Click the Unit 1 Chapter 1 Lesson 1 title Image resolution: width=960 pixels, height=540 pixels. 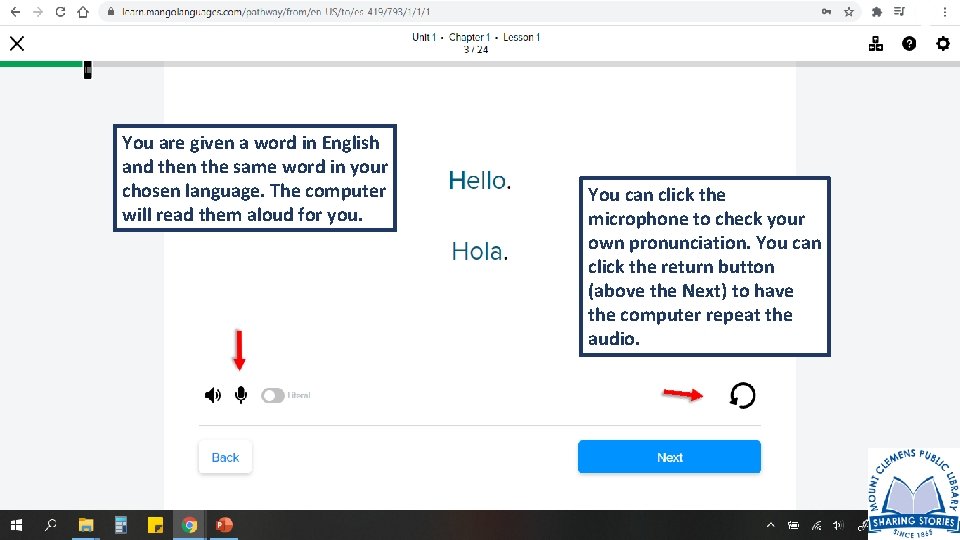click(x=476, y=37)
